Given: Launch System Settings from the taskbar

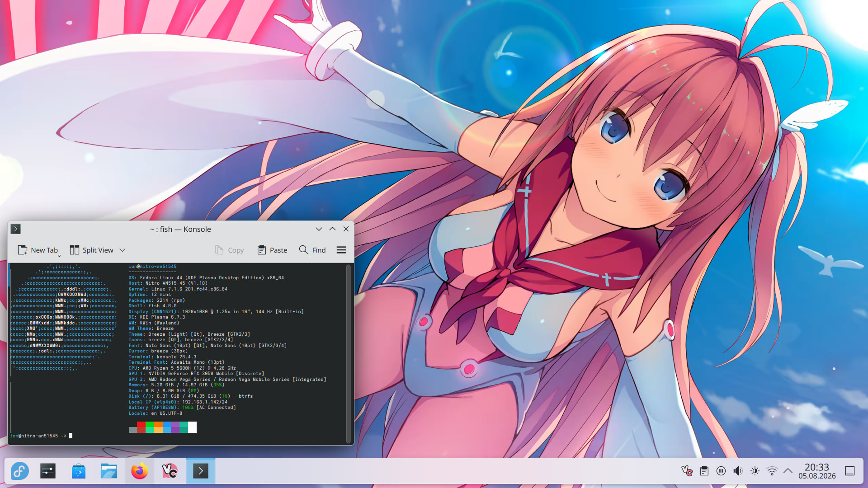Looking at the screenshot, I should [x=48, y=471].
